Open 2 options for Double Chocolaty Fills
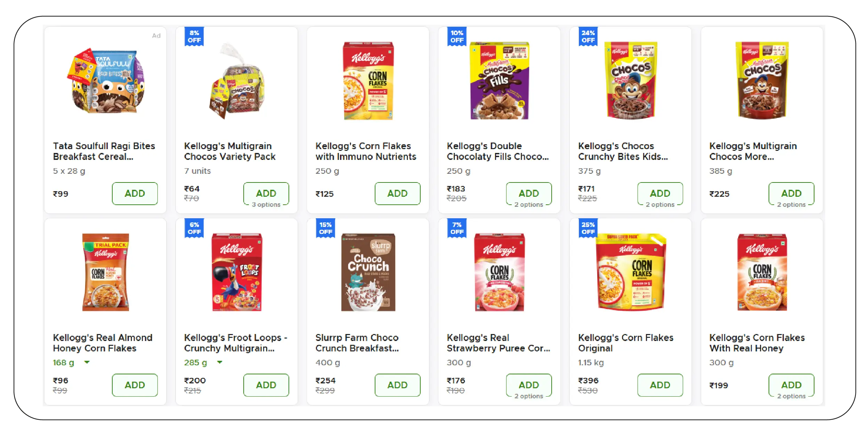868x431 pixels. 529,204
